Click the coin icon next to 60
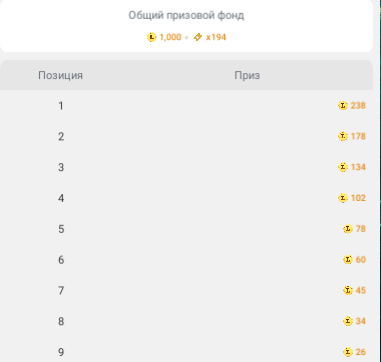 tap(348, 260)
